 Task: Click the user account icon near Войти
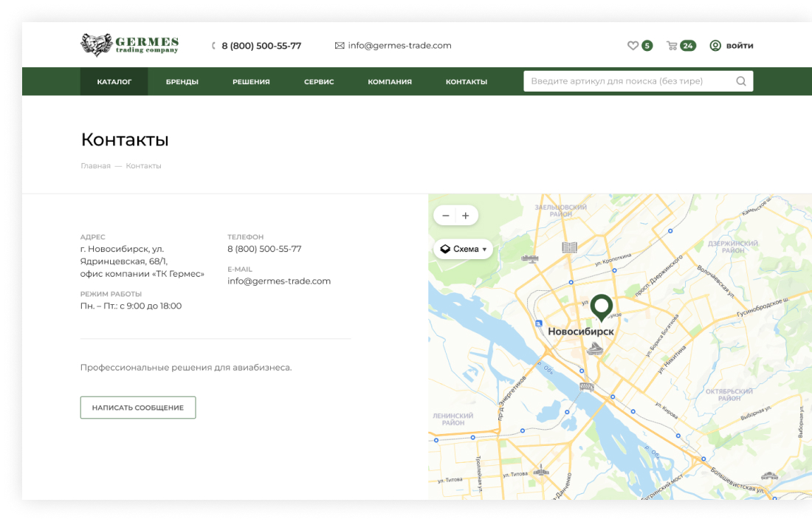[715, 46]
